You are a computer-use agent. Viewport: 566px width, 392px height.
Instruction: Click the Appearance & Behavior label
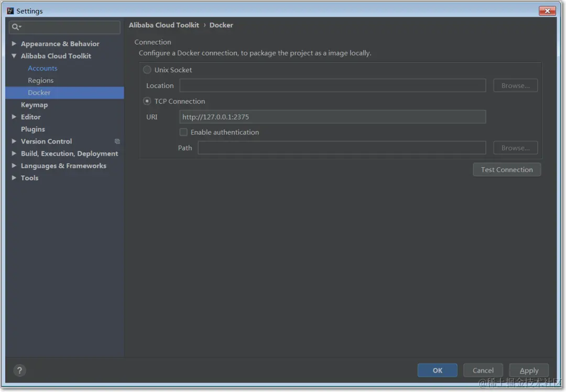[60, 43]
